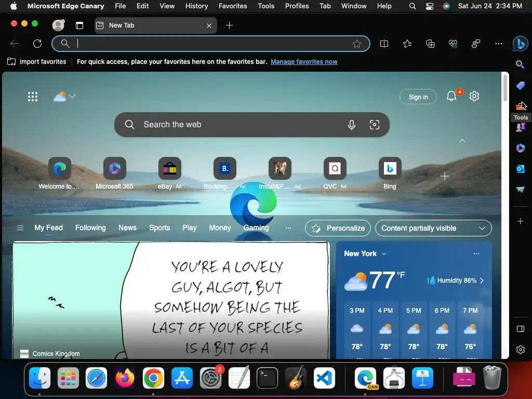Click the Personalize button

pos(338,229)
